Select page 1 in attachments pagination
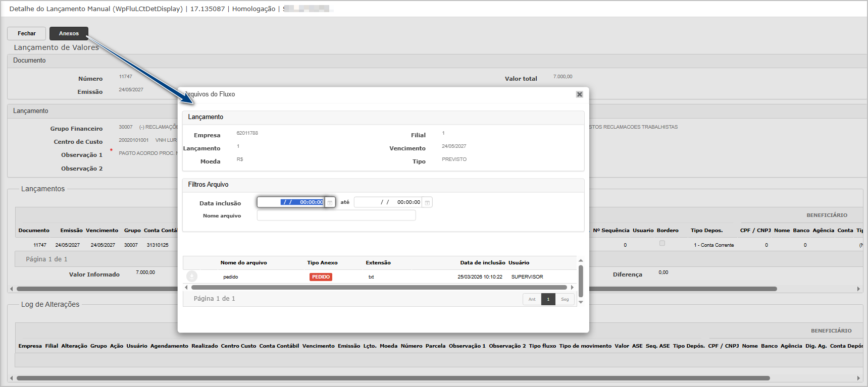Viewport: 868px width, 387px height. tap(548, 299)
